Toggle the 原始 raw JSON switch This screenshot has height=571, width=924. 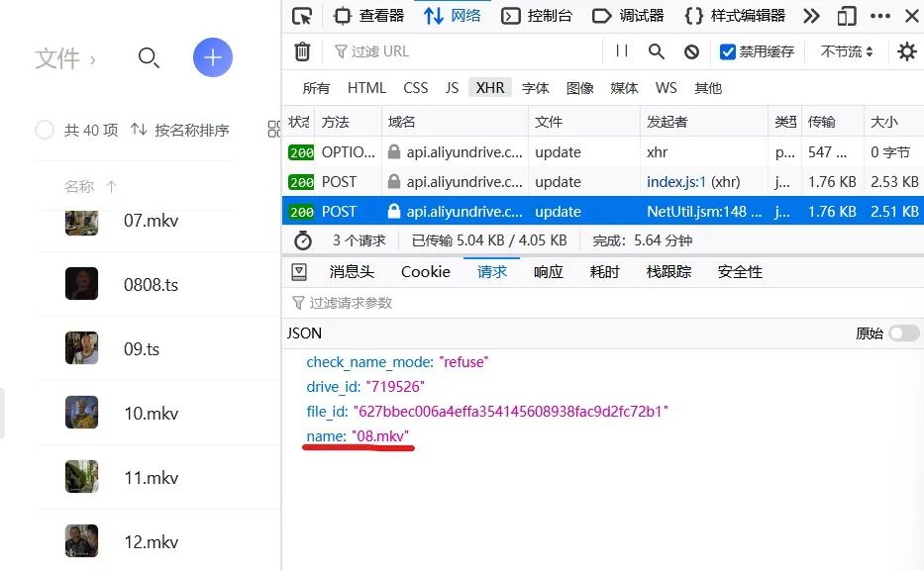902,333
